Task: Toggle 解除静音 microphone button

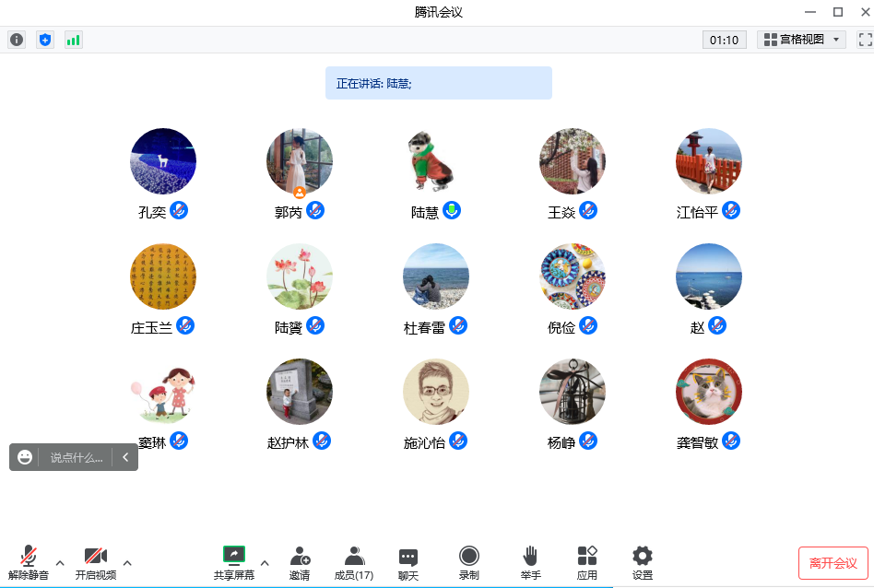Action: click(x=29, y=562)
